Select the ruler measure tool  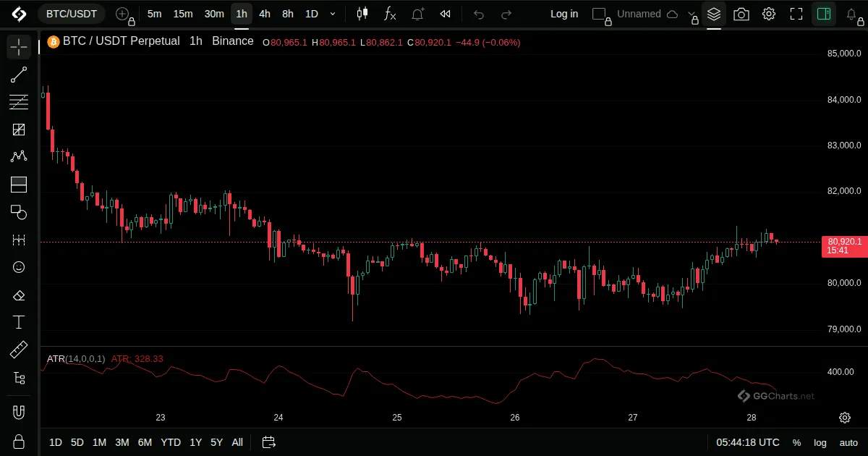pyautogui.click(x=19, y=350)
